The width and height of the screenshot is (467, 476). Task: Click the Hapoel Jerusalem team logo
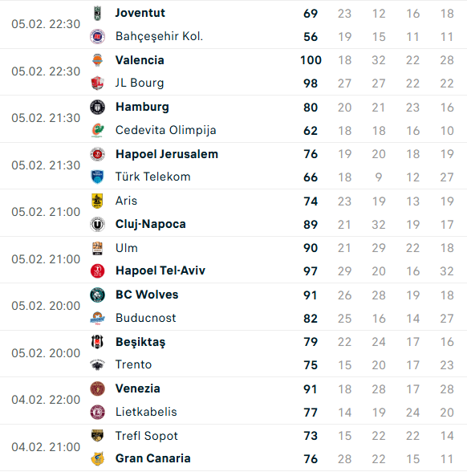point(97,154)
